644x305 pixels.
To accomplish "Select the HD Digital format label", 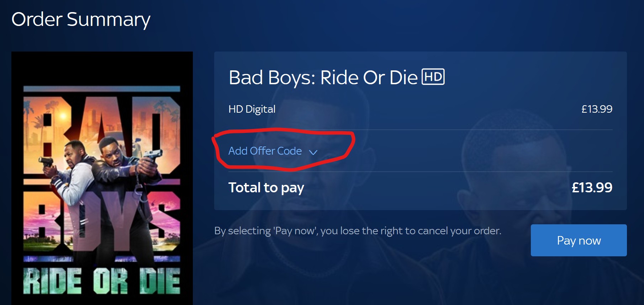I will (x=252, y=109).
